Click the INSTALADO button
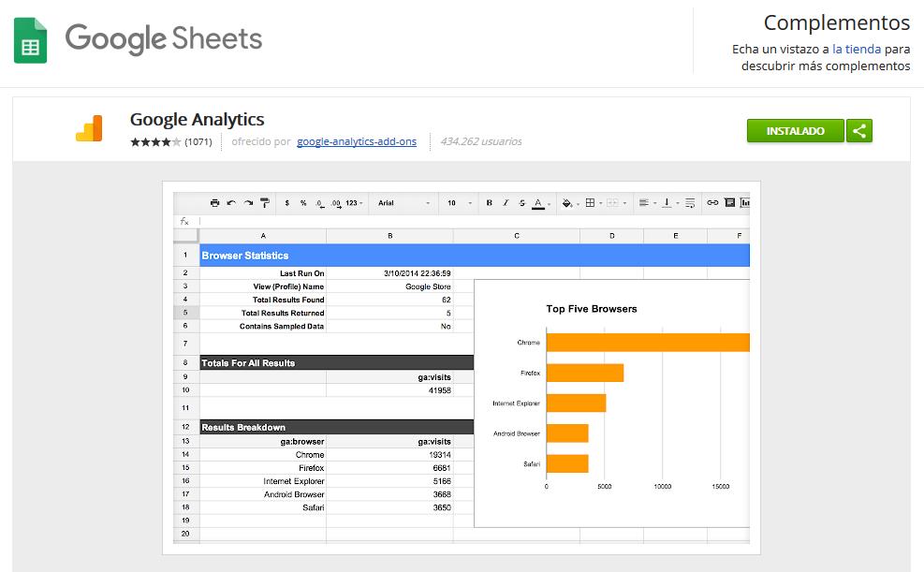Image resolution: width=924 pixels, height=572 pixels. 795,131
